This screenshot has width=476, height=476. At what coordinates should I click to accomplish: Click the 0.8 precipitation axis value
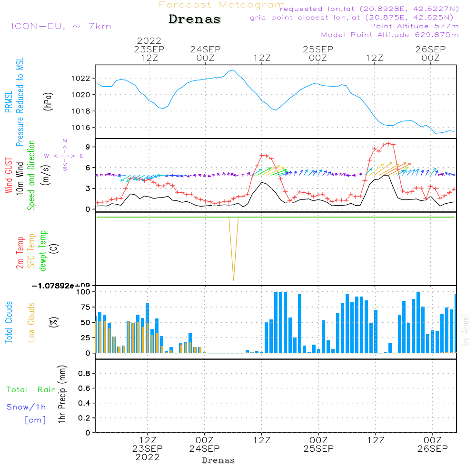pyautogui.click(x=84, y=374)
